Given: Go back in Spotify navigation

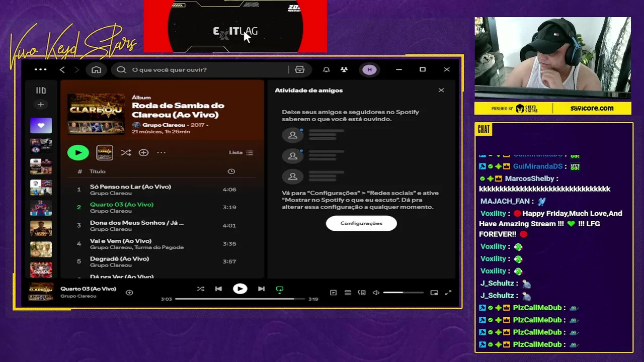Looking at the screenshot, I should point(62,69).
